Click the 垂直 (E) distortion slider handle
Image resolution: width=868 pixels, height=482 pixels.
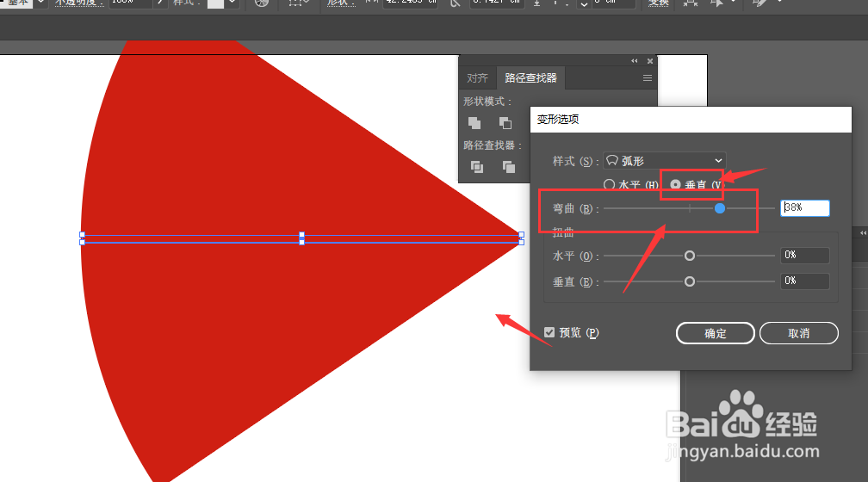(689, 281)
